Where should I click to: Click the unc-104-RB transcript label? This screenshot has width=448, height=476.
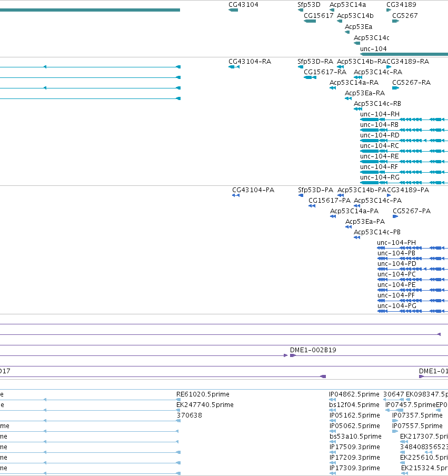coord(379,125)
